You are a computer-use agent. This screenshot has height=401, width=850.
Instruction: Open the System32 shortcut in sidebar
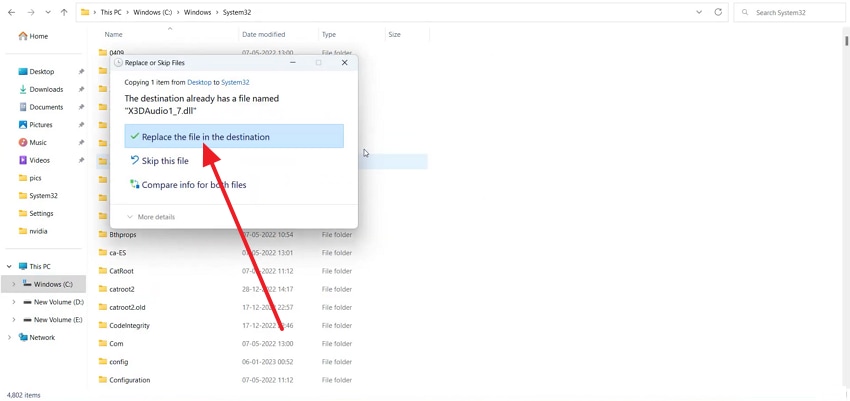43,196
